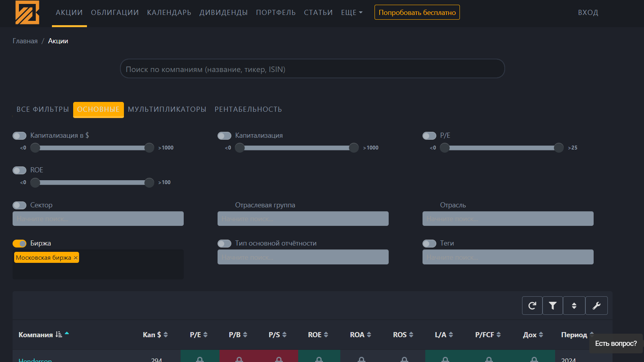Viewport: 644px width, 362px height.
Task: Click the ВХОД login link
Action: pyautogui.click(x=588, y=13)
